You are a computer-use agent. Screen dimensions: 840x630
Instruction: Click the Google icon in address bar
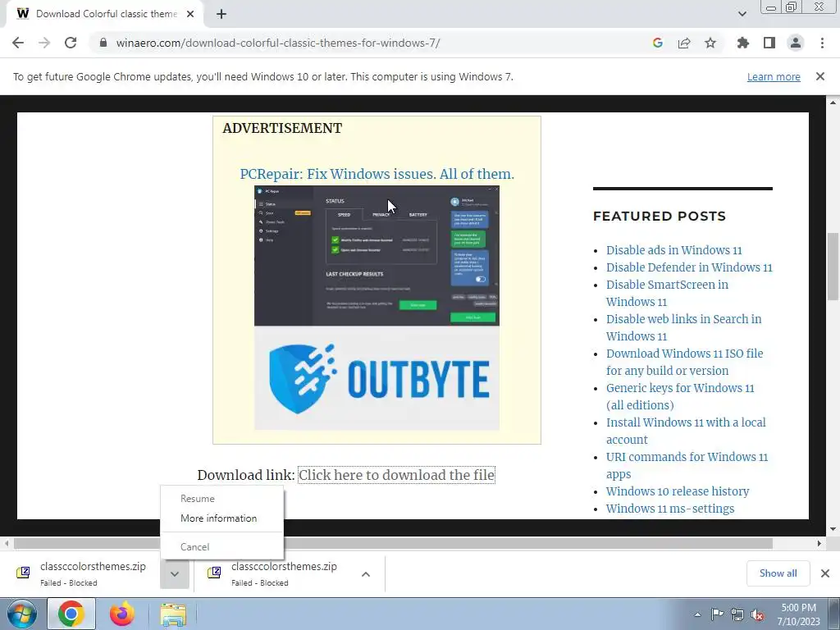click(x=657, y=43)
